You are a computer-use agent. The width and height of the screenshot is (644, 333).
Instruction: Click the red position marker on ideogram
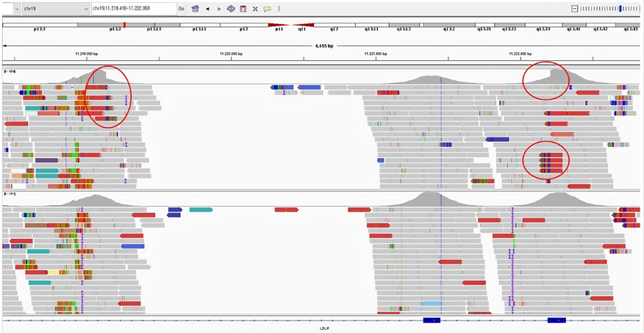click(124, 25)
